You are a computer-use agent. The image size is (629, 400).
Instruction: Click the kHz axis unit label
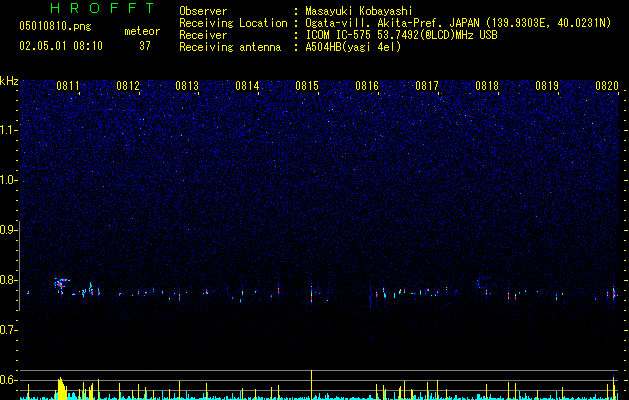point(9,81)
